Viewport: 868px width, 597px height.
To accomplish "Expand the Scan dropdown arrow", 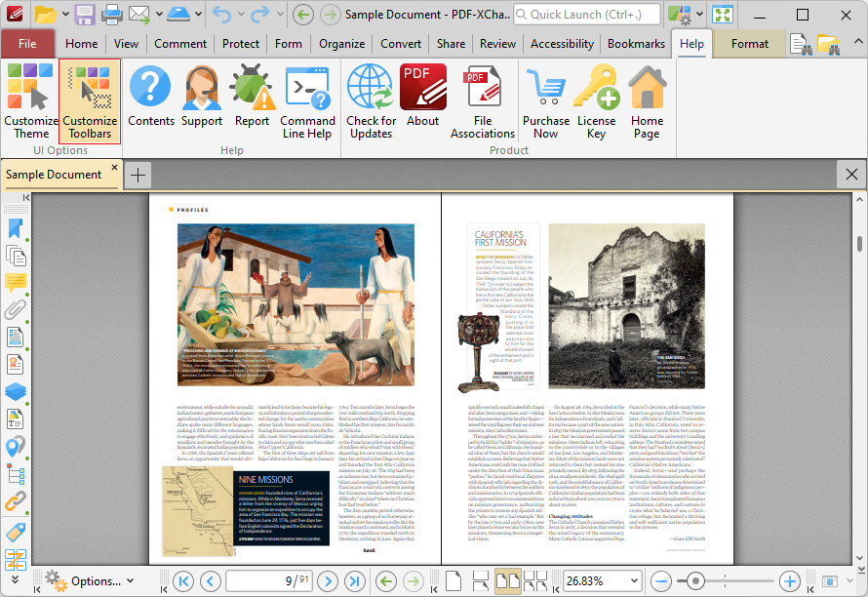I will point(198,15).
